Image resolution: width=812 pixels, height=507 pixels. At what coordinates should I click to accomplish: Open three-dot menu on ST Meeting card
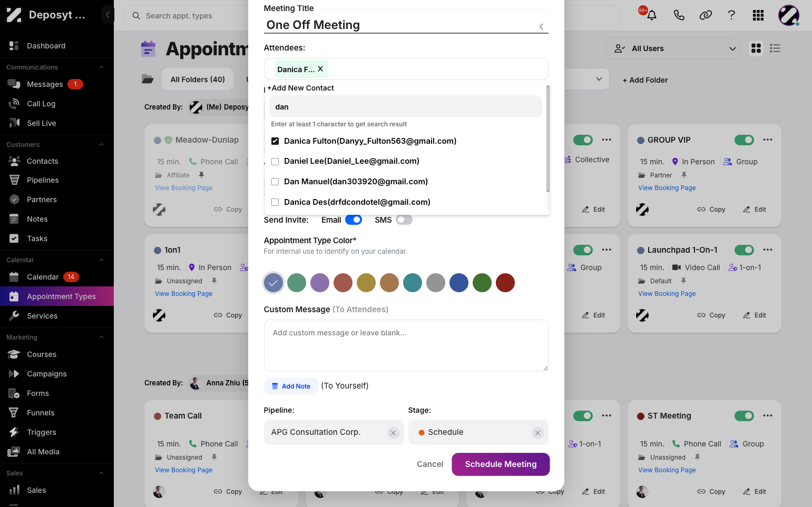768,416
